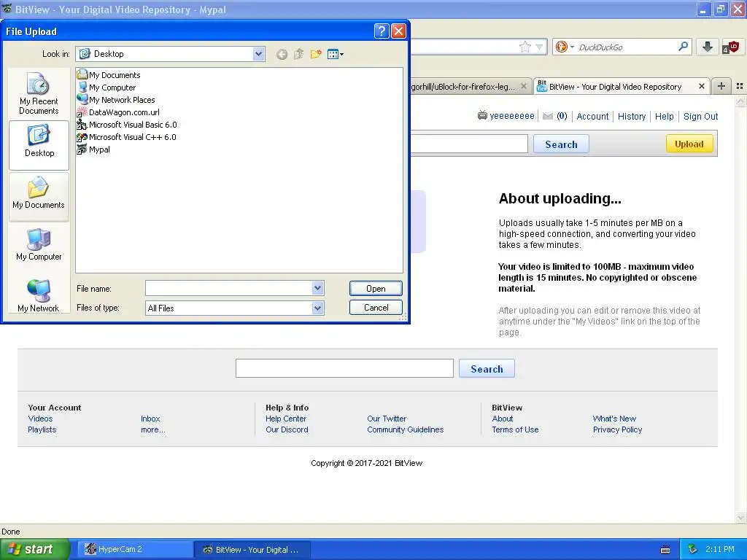Open Videos link under Your Account
Screen dimensions: 747x560
pyautogui.click(x=40, y=419)
